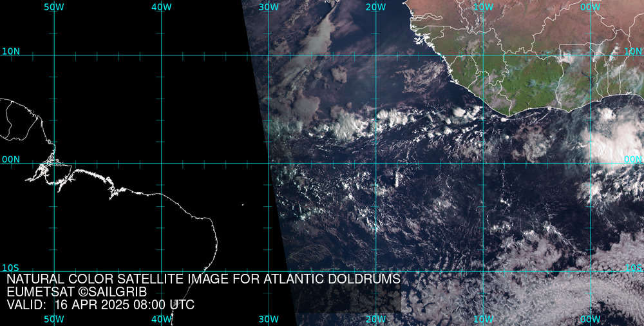Image resolution: width=644 pixels, height=326 pixels.
Task: Click the 30W longitude label along the bottom edge
Action: point(269,319)
